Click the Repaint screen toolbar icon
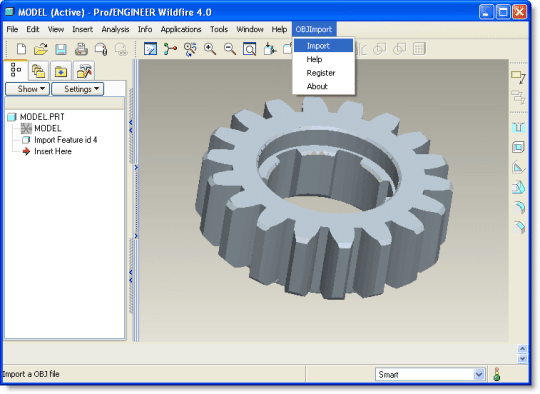This screenshot has height=394, width=540. pyautogui.click(x=150, y=49)
